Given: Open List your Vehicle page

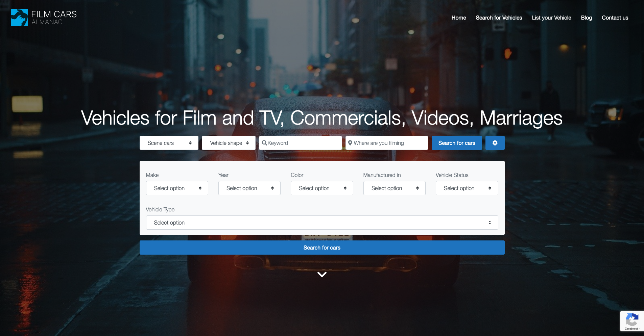Looking at the screenshot, I should (x=551, y=18).
